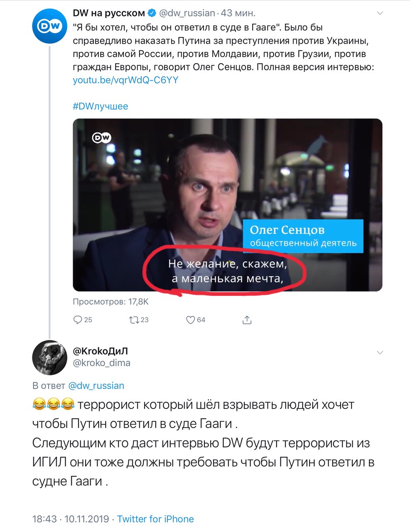The image size is (410, 532).
Task: Click the 43 мин. timestamp
Action: [238, 13]
